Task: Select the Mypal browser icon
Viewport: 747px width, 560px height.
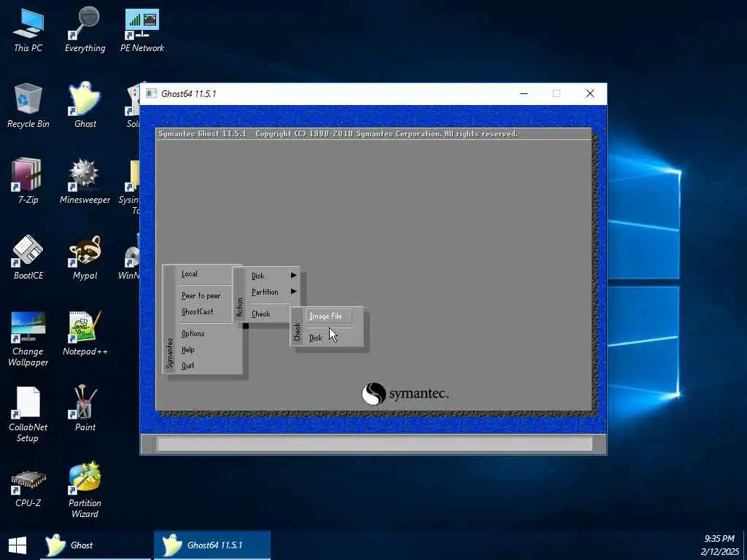Action: click(x=85, y=257)
